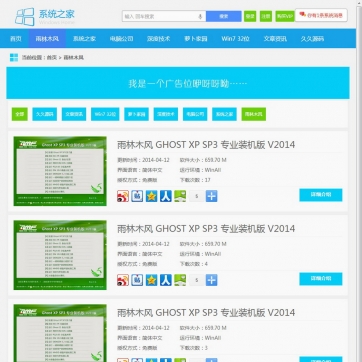Viewport: 362px width, 362px height.
Task: Share the 17-downloads listing to QZone star
Action: [151, 196]
